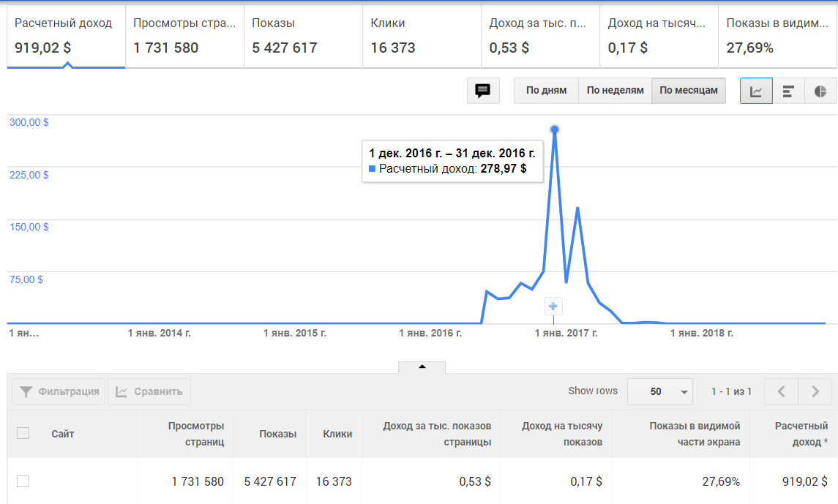This screenshot has height=504, width=838.
Task: Open the Фильтрация filter button
Action: 59,391
